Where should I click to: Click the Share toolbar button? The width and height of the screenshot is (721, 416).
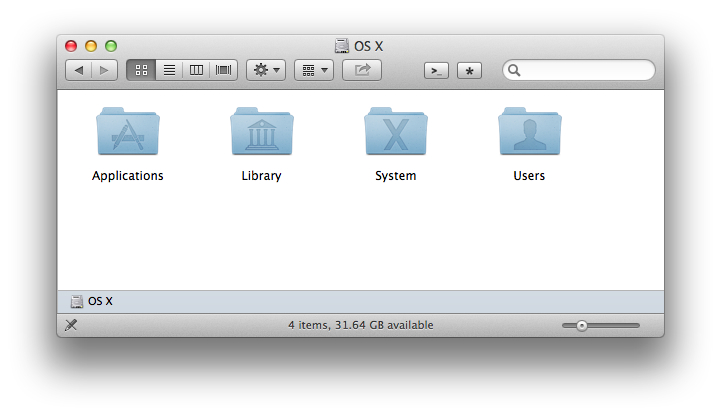tap(362, 70)
